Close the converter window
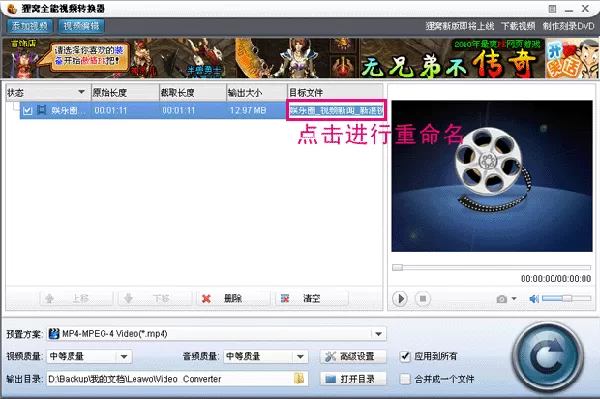 click(585, 8)
